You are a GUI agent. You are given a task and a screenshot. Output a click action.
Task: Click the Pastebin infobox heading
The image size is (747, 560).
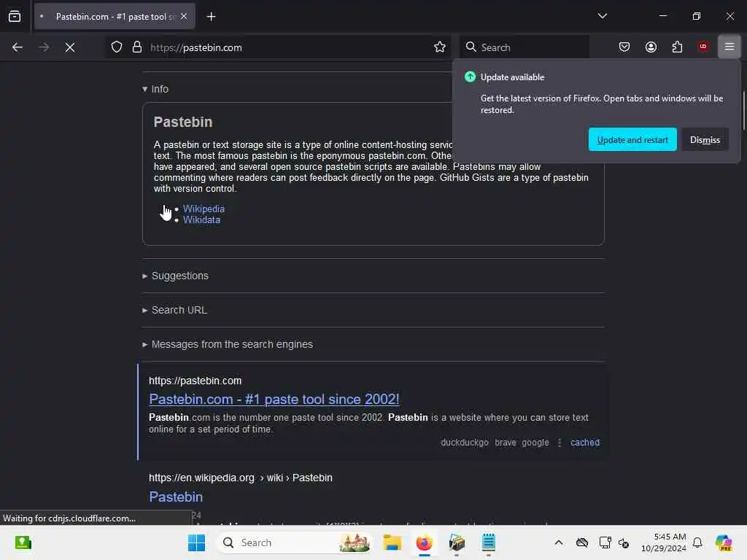coord(183,122)
